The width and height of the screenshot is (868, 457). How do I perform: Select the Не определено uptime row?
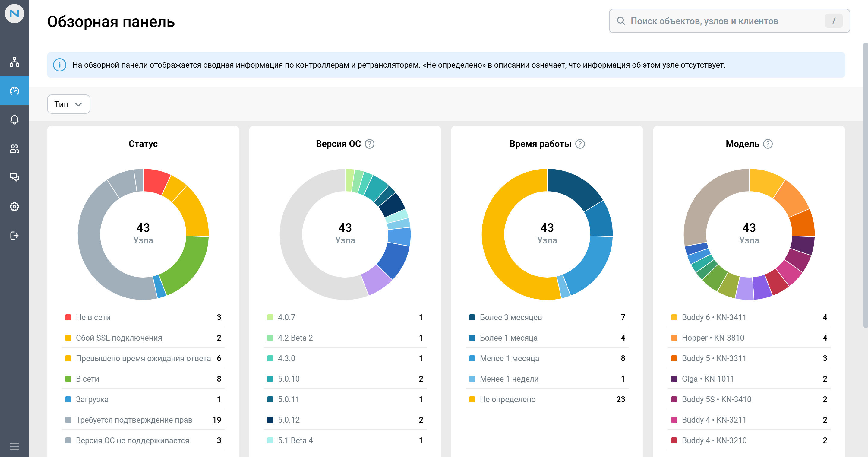(547, 399)
